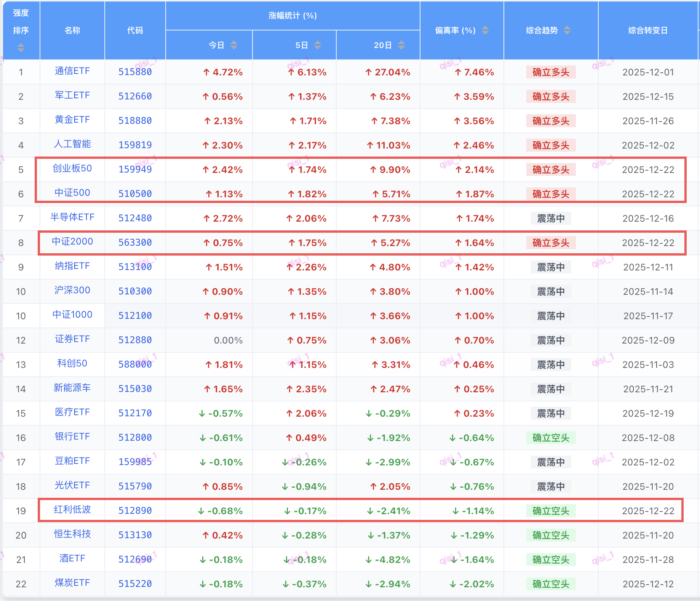Sort by 综合趋势 column arrows
Image resolution: width=700 pixels, height=601 pixels.
[567, 30]
